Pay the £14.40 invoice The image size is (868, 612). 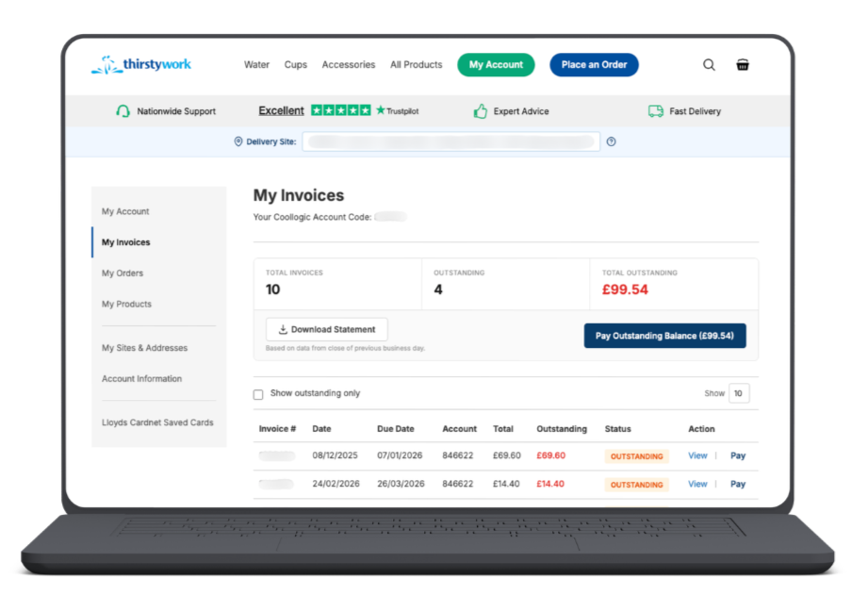(738, 484)
